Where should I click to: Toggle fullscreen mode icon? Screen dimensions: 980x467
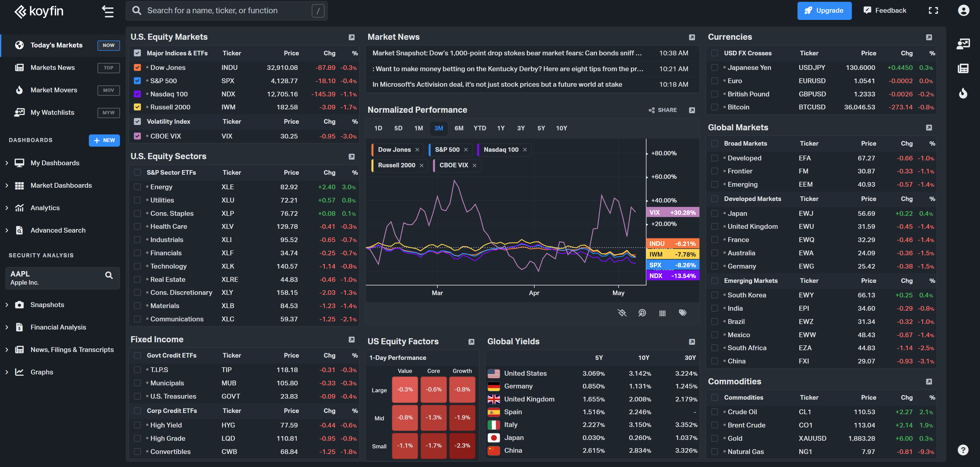pyautogui.click(x=933, y=11)
